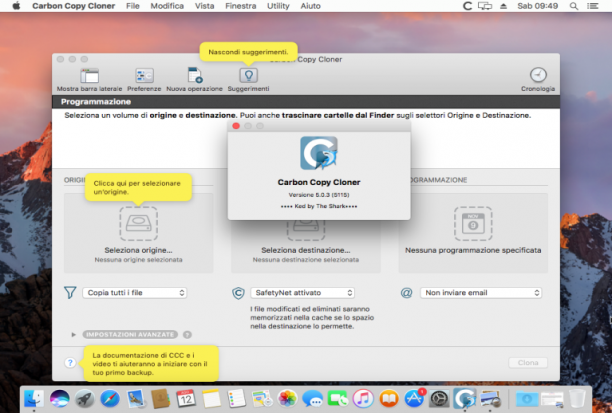Click Seleziona origine... label
The width and height of the screenshot is (612, 413).
[x=139, y=250]
